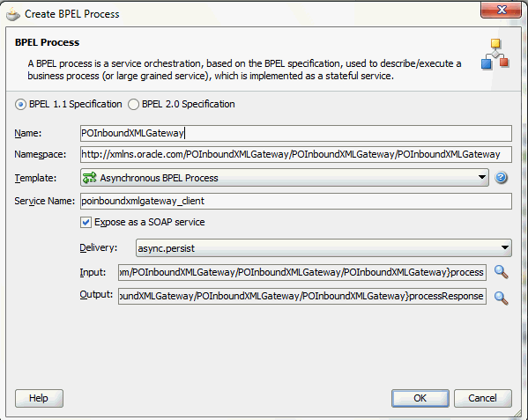Viewport: 528px width, 420px height.
Task: Open Help for this dialog
Action: tap(39, 398)
